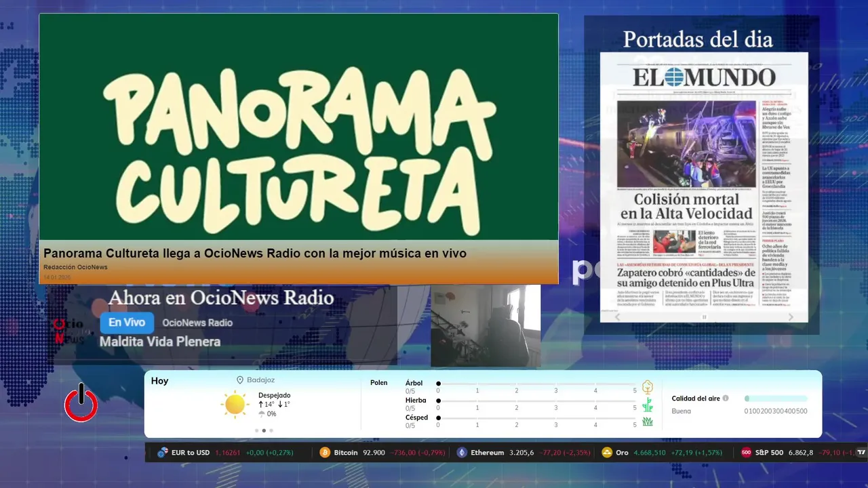
Task: Click the TradingView logo at ticker end
Action: [x=862, y=453]
